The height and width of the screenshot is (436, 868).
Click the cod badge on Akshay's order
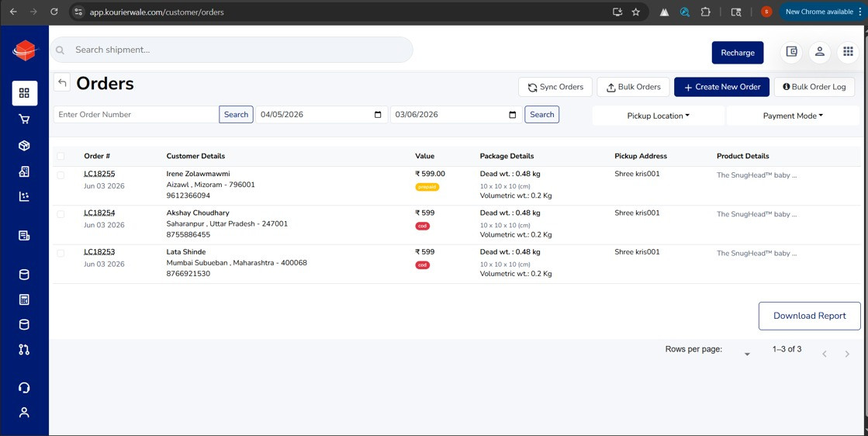423,226
